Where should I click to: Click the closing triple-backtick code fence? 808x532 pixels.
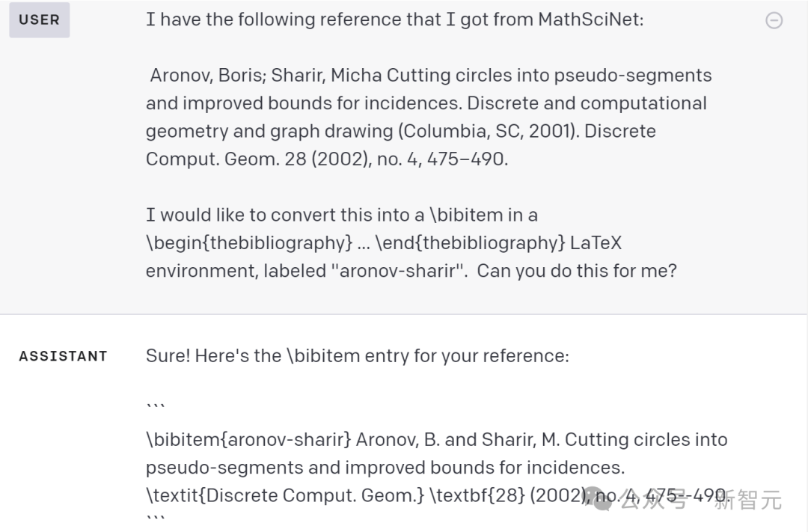tap(155, 518)
